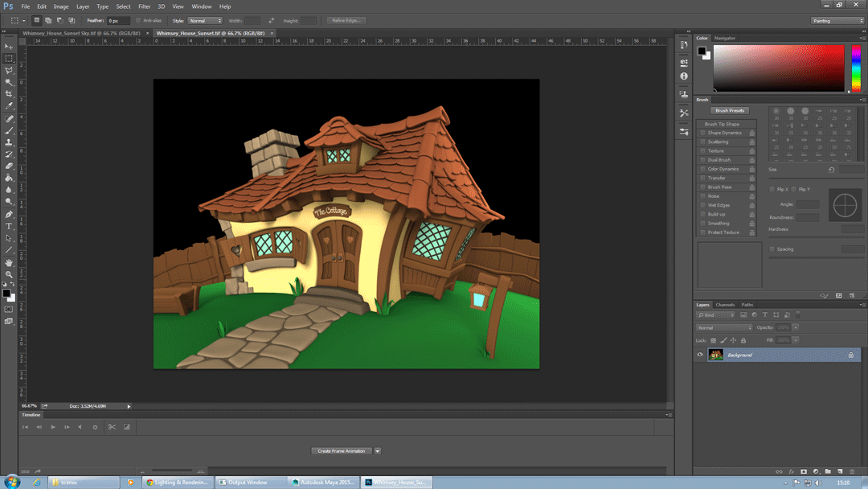868x489 pixels.
Task: Open the Layers panel flyout menu
Action: point(862,305)
